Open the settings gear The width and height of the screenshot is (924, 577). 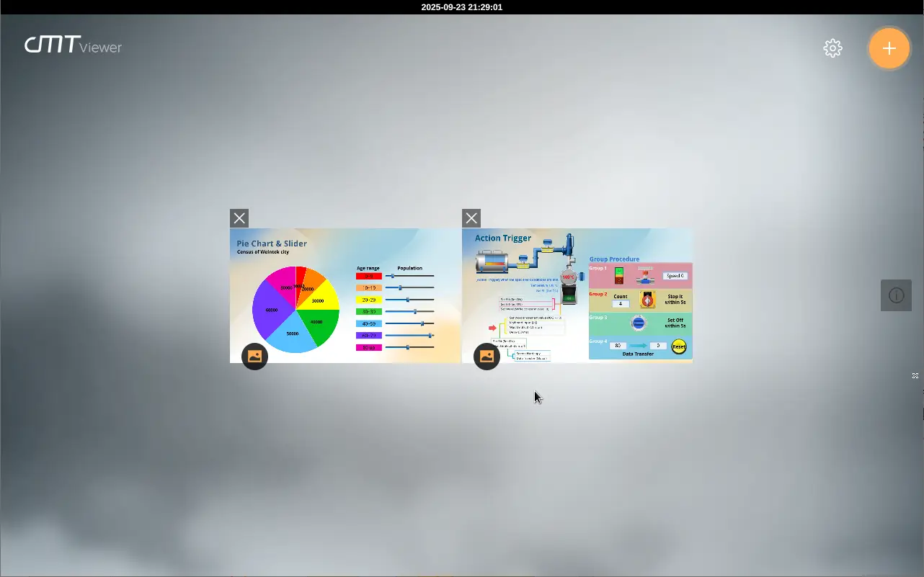click(x=832, y=48)
